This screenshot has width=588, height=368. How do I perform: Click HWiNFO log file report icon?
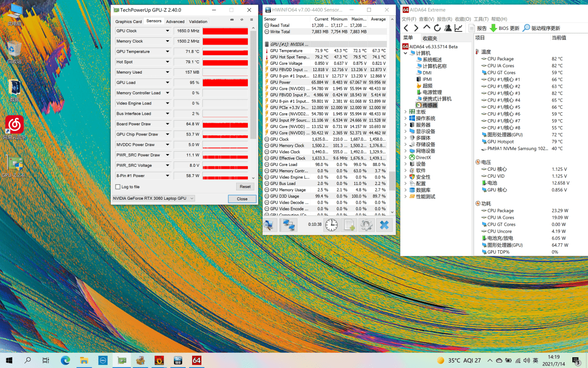[349, 225]
